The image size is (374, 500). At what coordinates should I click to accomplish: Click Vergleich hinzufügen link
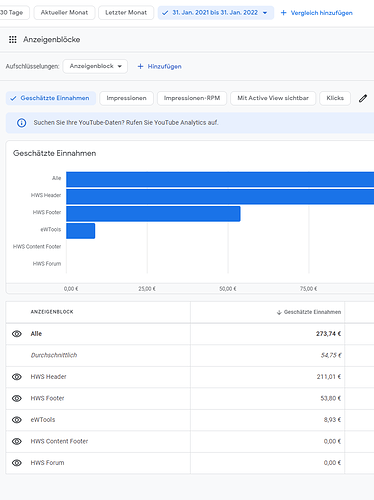(321, 13)
